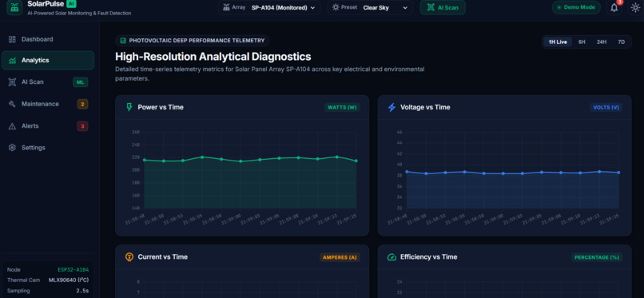Click the Efficiency vs Time chart title
644x298 pixels.
(429, 257)
